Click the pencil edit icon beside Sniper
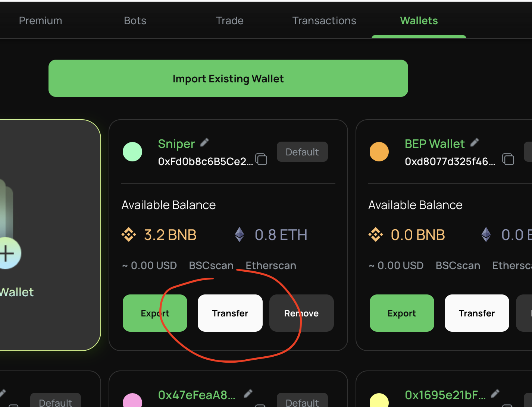Screen dimensions: 532x407 point(204,143)
